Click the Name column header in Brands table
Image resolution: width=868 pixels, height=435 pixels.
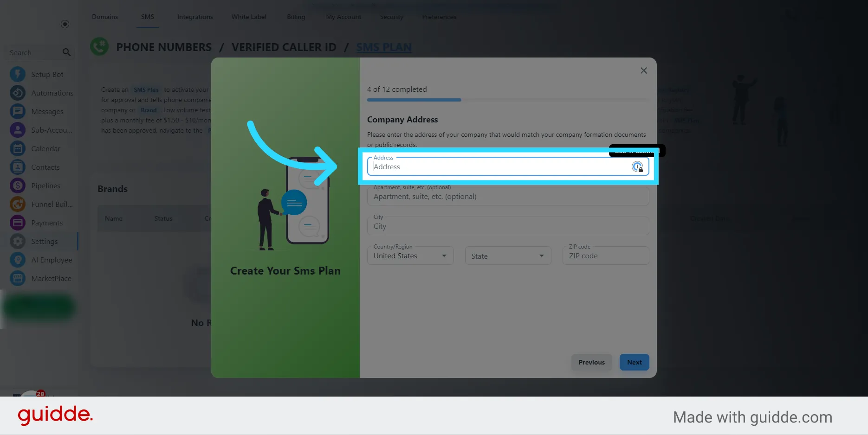(114, 218)
